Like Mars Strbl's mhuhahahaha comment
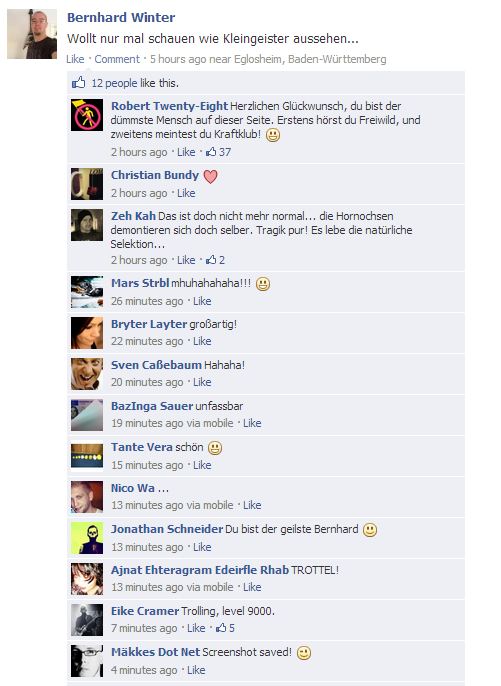The height and width of the screenshot is (686, 501). 202,301
